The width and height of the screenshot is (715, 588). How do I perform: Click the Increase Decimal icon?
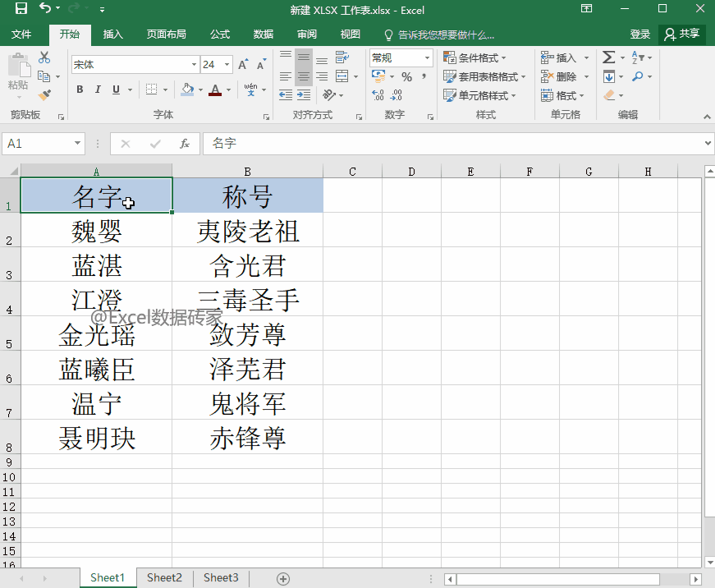point(378,95)
